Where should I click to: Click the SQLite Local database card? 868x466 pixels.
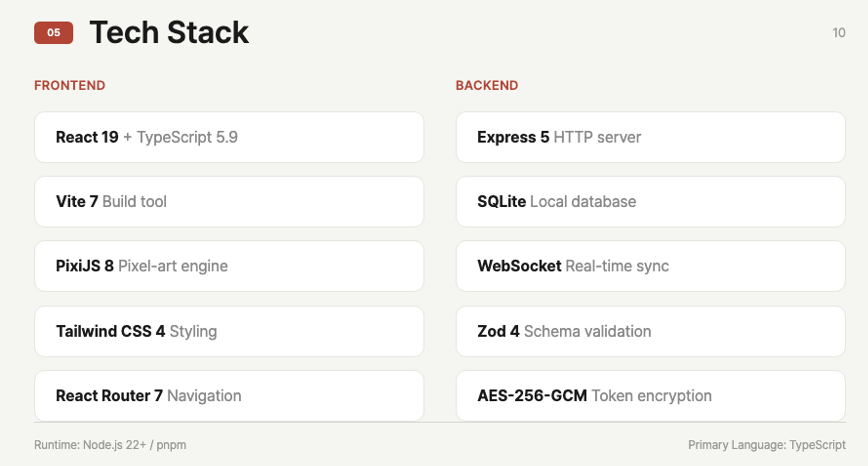pyautogui.click(x=650, y=202)
